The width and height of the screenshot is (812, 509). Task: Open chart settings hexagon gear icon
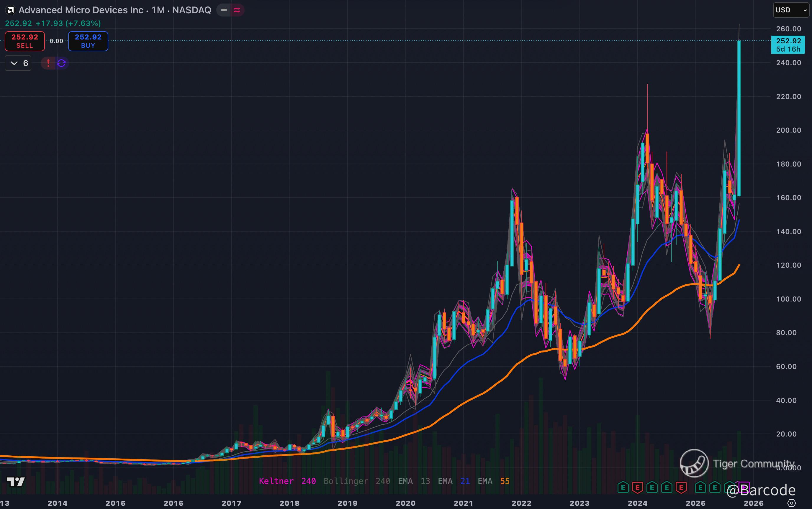[792, 503]
